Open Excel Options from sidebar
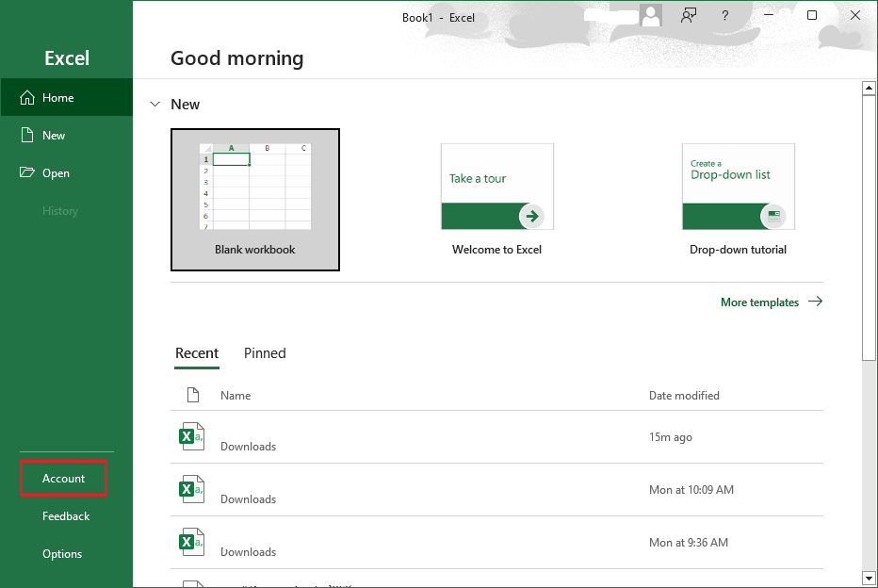 point(62,554)
